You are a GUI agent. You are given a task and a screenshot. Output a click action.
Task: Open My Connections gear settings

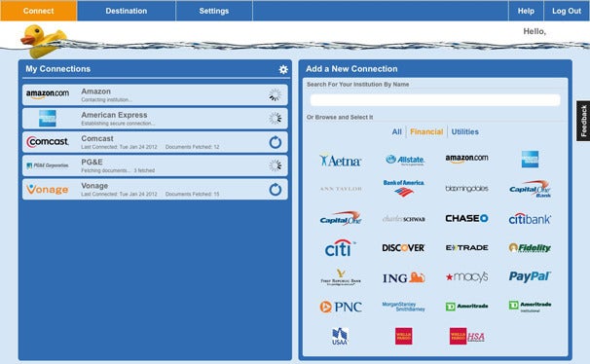[283, 69]
